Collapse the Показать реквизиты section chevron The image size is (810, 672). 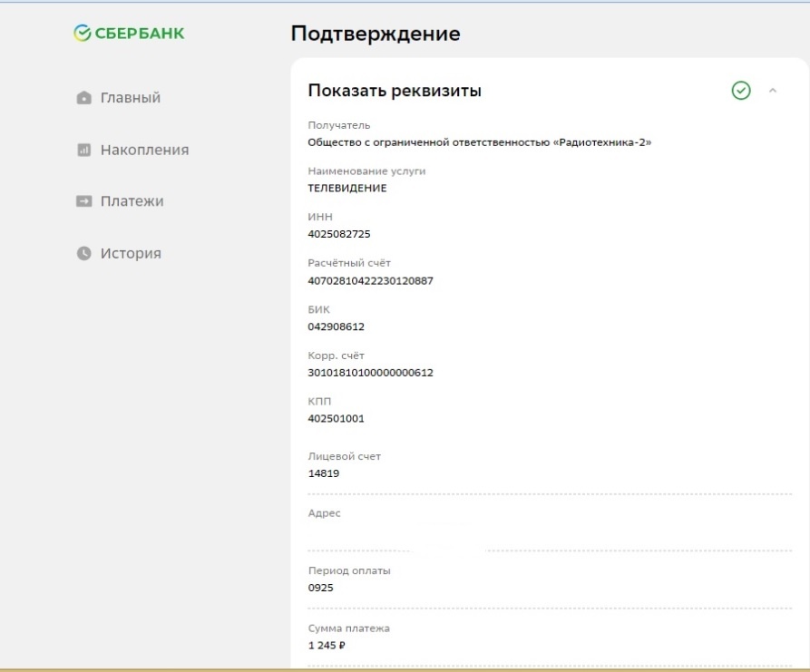772,91
